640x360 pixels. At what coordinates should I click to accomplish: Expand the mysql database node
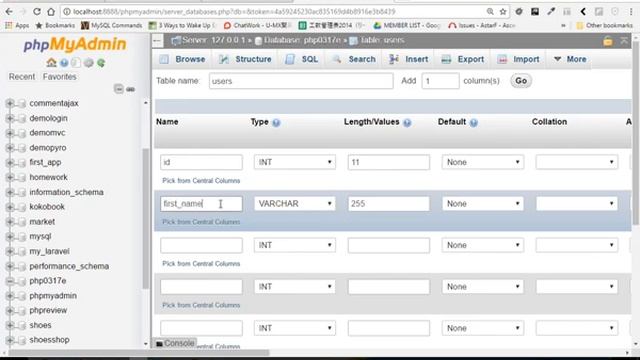10,236
